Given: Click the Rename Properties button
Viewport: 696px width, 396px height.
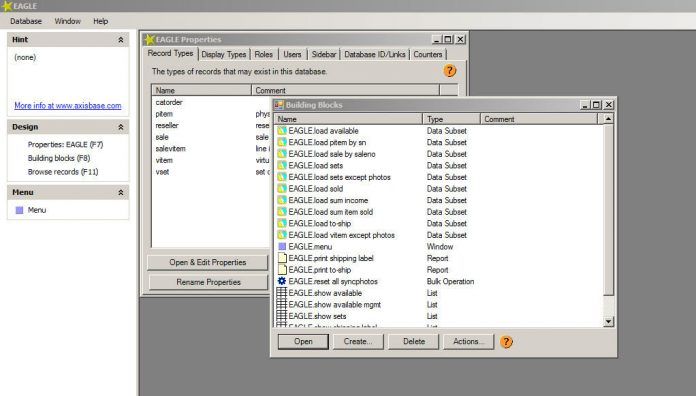Looking at the screenshot, I should [209, 282].
